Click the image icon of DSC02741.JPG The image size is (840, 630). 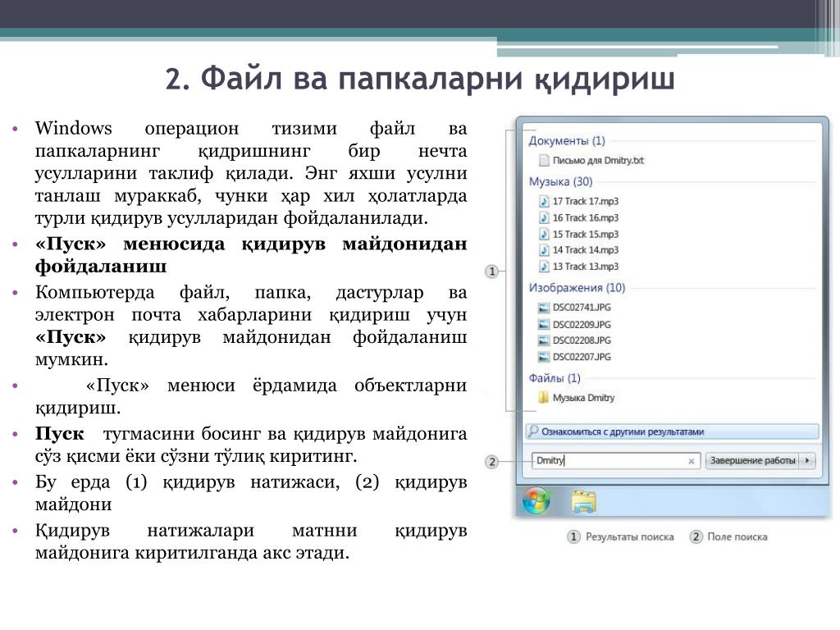544,308
